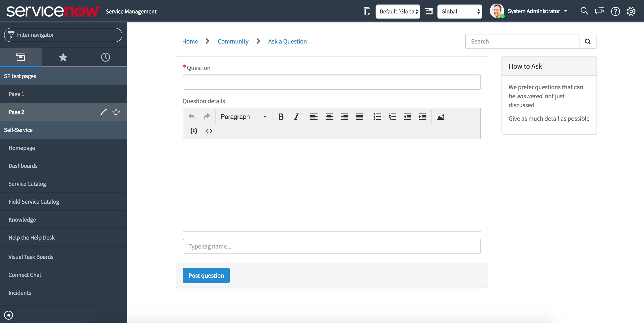Undo the last editor change
Image resolution: width=644 pixels, height=323 pixels.
pos(191,117)
